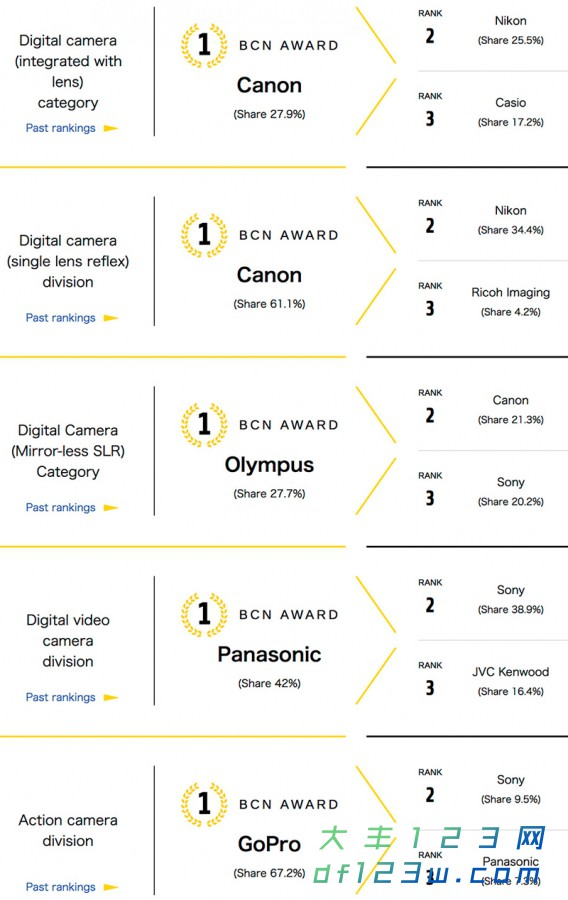
Task: Click yellow arrow beside action camera Past rankings
Action: point(111,887)
